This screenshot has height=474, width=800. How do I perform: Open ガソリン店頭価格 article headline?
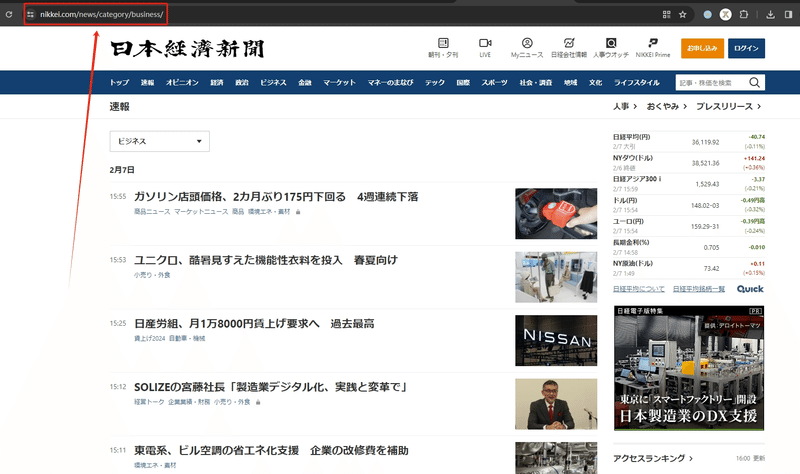pos(276,196)
